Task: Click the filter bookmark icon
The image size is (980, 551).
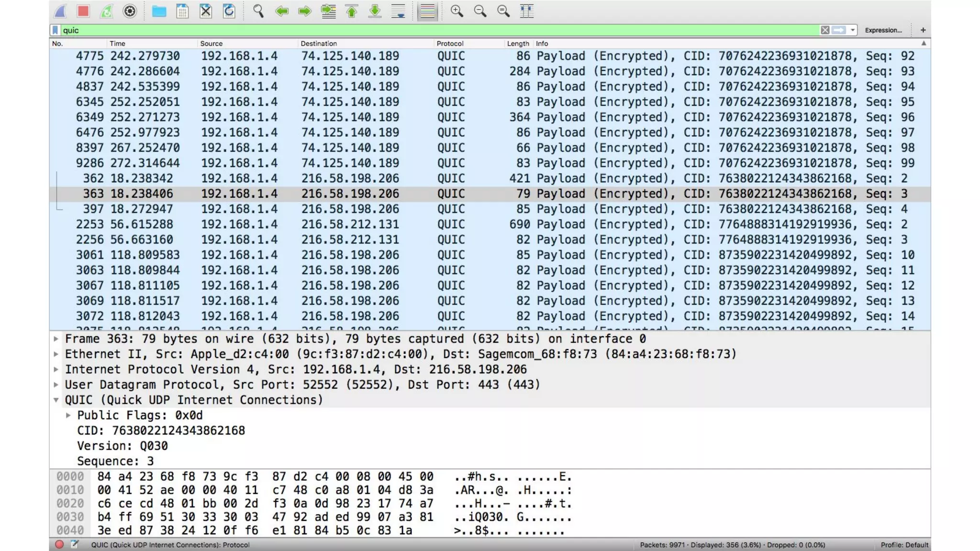Action: click(x=56, y=30)
